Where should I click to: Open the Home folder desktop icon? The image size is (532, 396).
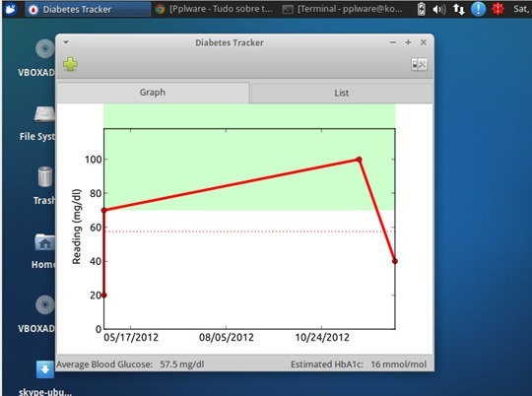coord(44,242)
